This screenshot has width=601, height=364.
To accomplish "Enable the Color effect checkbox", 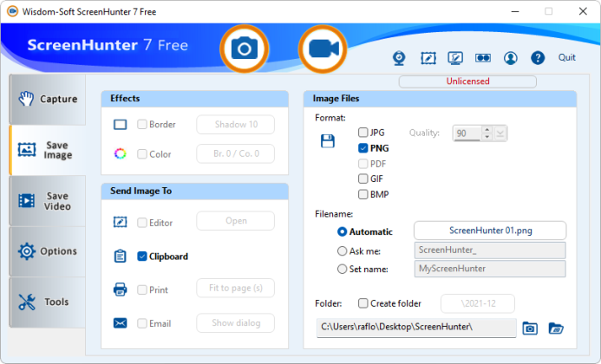I will coord(142,154).
